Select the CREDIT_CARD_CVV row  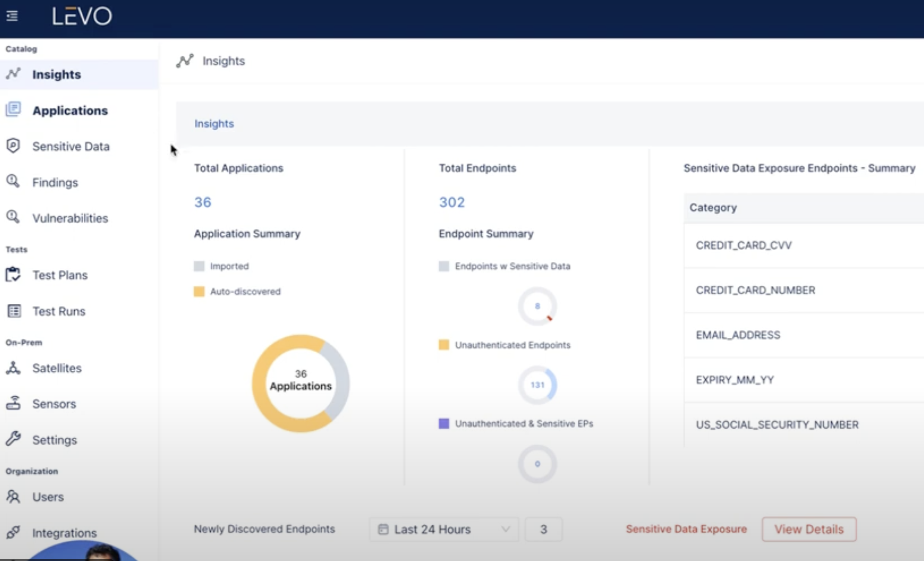coord(804,245)
